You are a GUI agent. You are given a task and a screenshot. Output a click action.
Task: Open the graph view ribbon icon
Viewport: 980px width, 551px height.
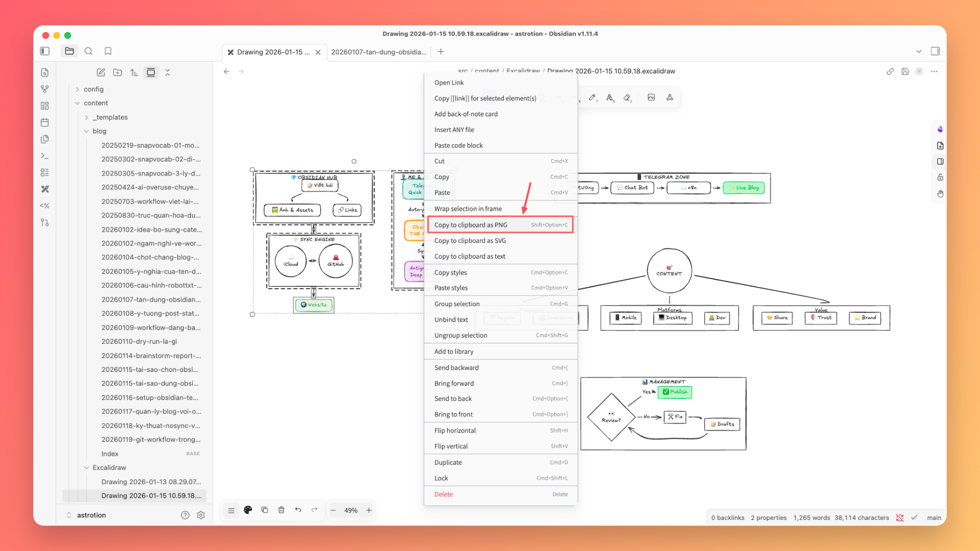pos(45,89)
